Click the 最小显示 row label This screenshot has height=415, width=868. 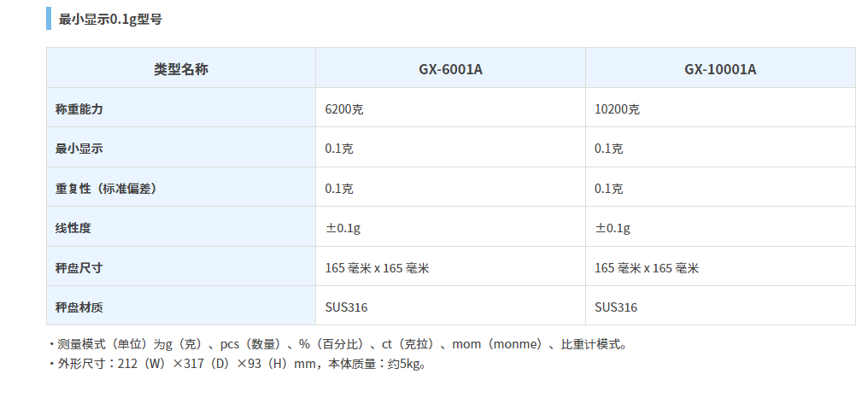point(79,149)
